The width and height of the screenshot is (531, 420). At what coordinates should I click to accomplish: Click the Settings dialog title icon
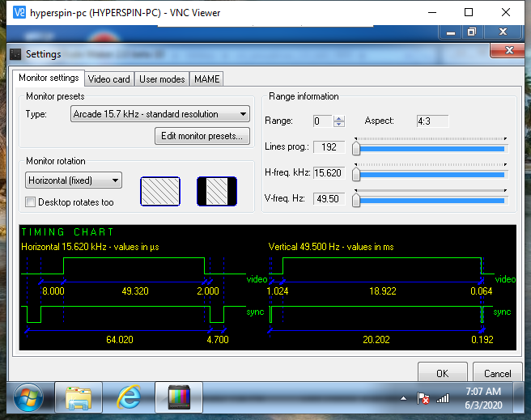coord(15,54)
